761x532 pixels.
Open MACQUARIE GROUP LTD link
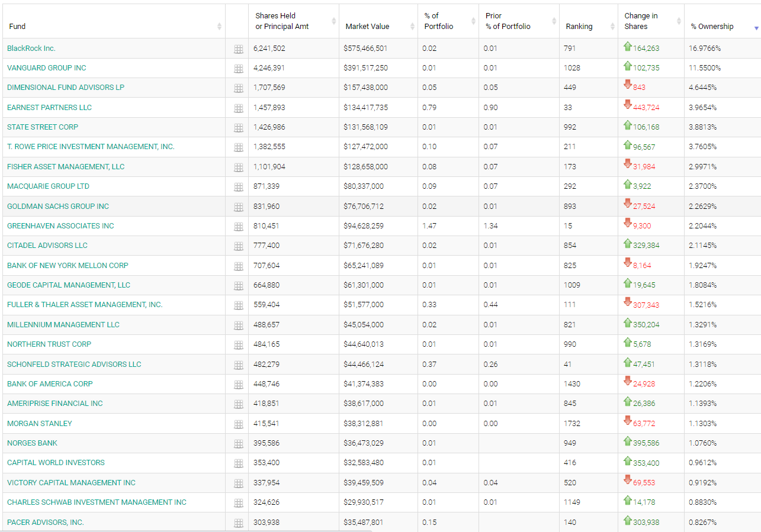tap(49, 186)
